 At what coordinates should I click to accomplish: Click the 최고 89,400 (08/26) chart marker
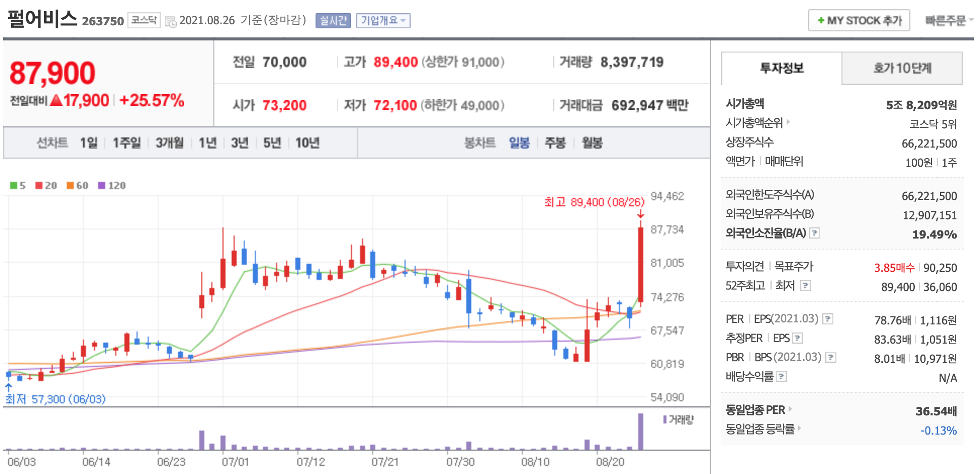[594, 202]
